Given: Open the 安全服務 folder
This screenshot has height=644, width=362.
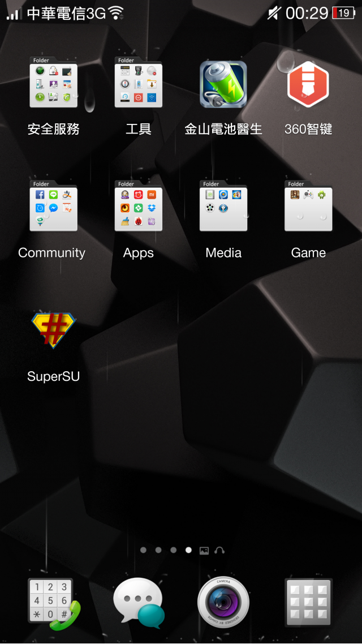Looking at the screenshot, I should point(53,82).
